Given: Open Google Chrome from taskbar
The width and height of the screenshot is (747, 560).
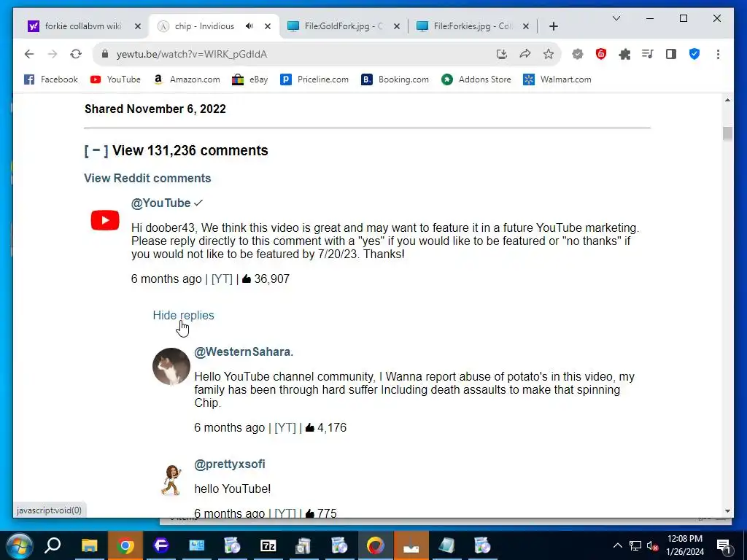Looking at the screenshot, I should [125, 545].
